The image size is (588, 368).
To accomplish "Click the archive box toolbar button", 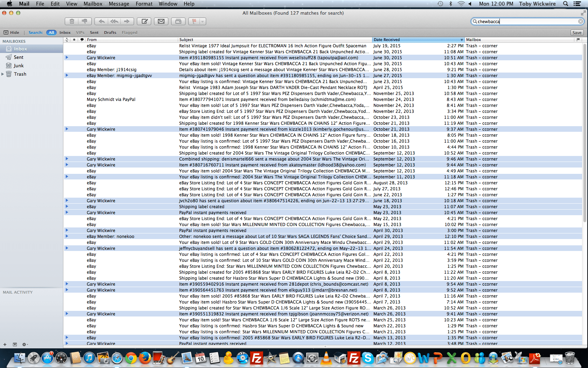I will click(178, 21).
